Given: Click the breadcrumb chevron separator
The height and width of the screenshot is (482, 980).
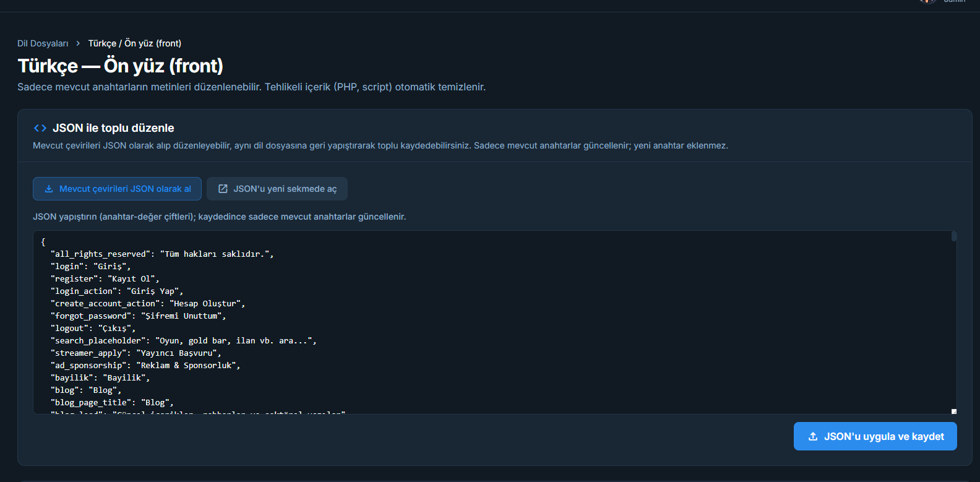Looking at the screenshot, I should point(78,43).
